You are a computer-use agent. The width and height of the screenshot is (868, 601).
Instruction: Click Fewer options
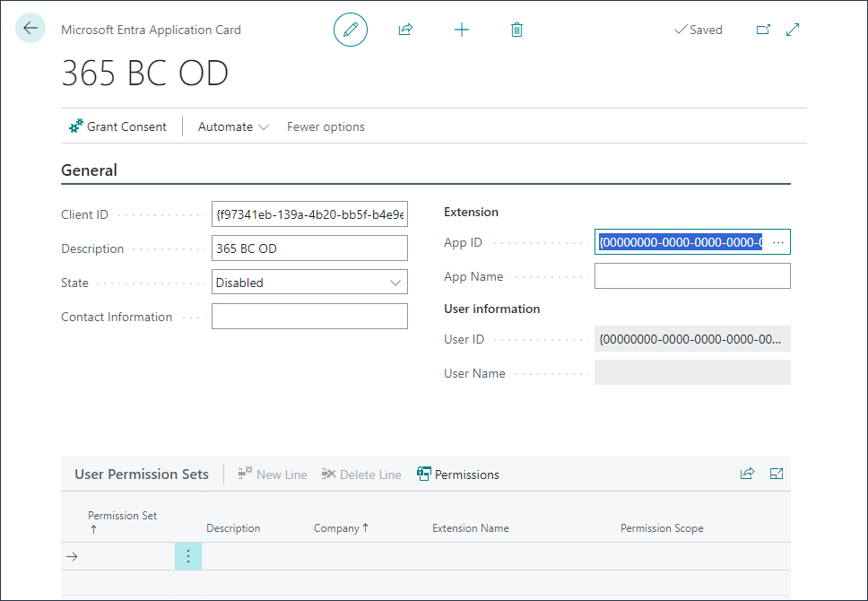tap(325, 126)
